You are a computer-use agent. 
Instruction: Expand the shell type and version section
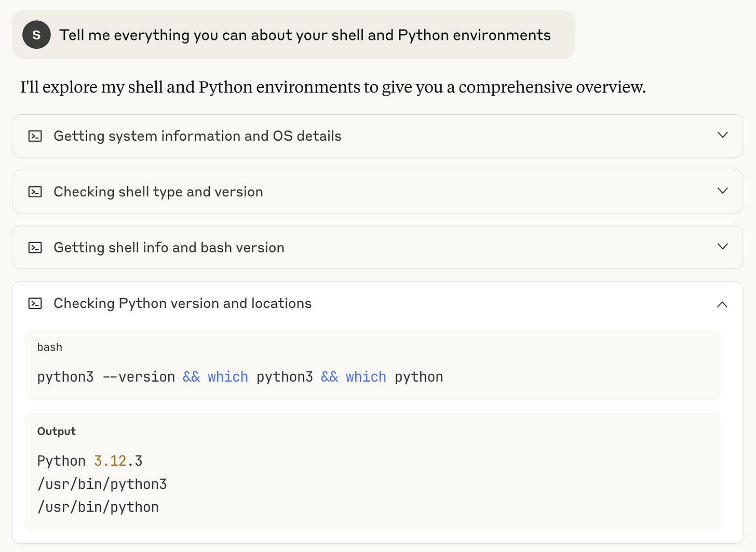click(x=722, y=191)
